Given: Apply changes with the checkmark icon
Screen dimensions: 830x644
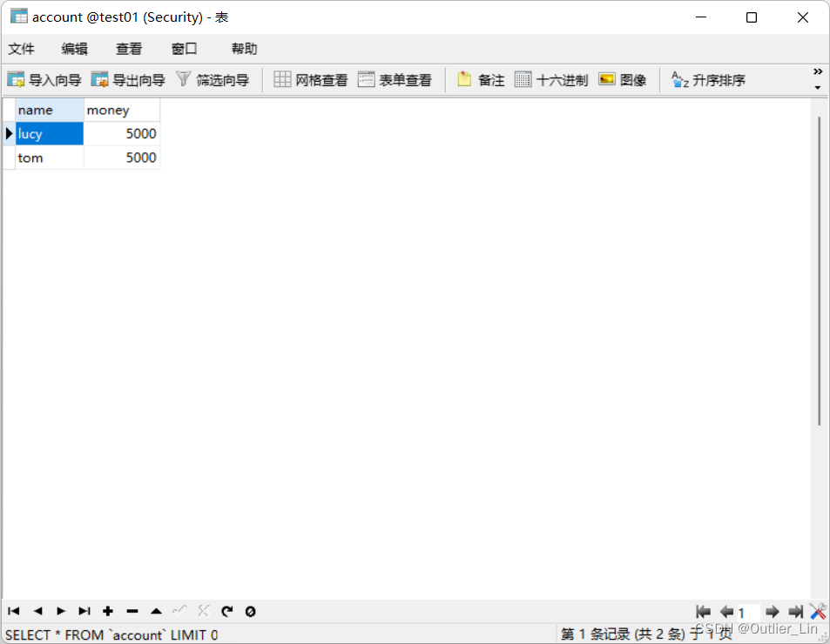Looking at the screenshot, I should [x=179, y=611].
